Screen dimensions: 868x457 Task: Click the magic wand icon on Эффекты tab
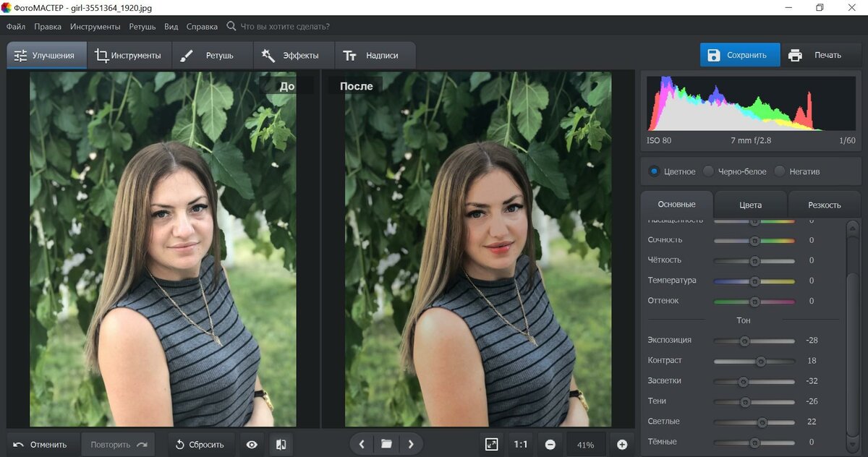pos(268,56)
